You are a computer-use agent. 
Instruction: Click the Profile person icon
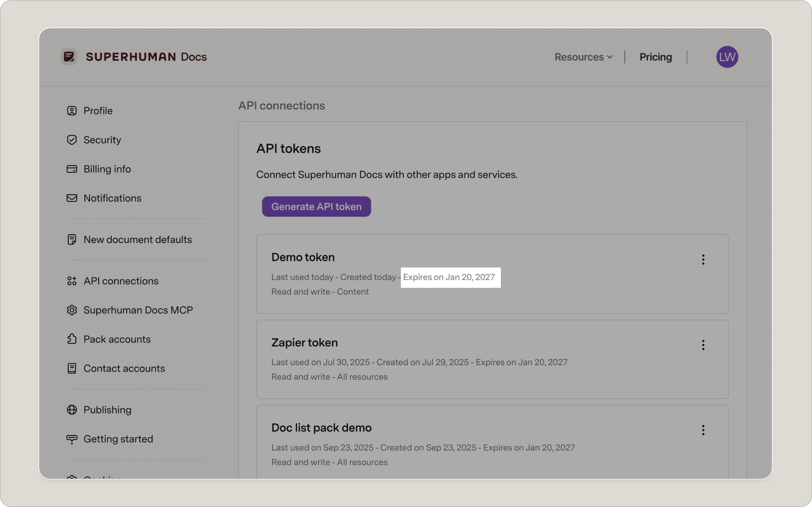[x=72, y=111]
